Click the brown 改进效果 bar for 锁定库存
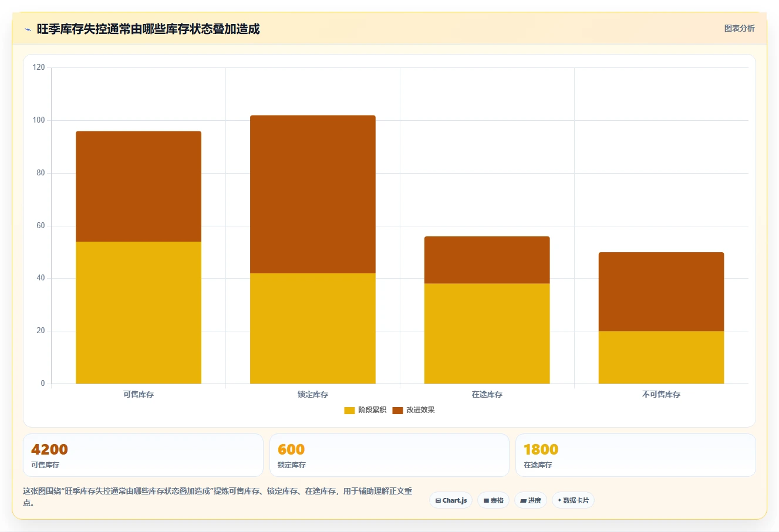This screenshot has height=532, width=779. tap(313, 194)
